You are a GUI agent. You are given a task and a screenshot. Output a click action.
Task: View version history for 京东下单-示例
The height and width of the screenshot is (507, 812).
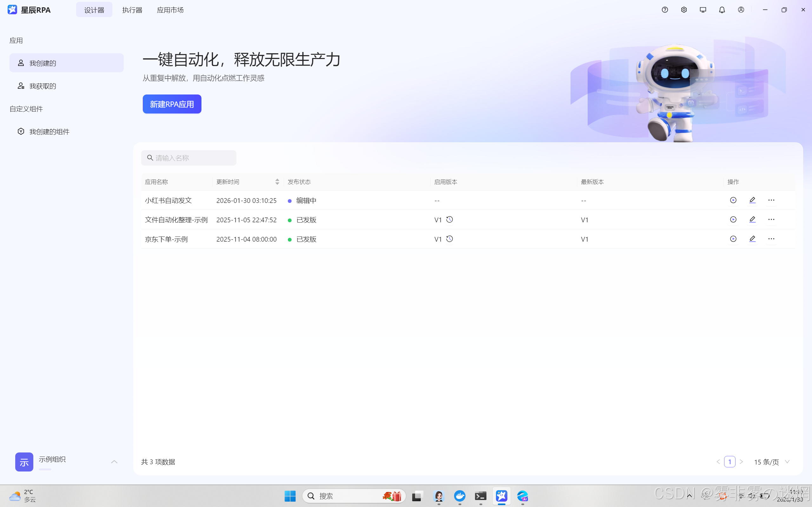[450, 239]
